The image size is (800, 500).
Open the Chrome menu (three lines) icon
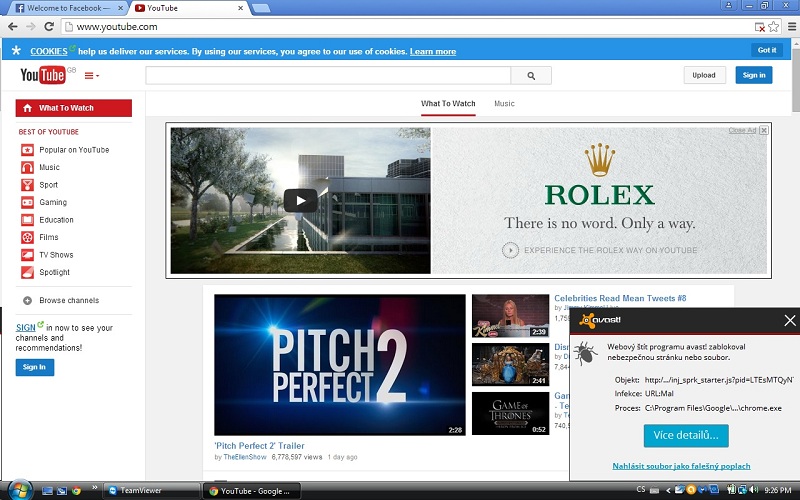(x=792, y=27)
